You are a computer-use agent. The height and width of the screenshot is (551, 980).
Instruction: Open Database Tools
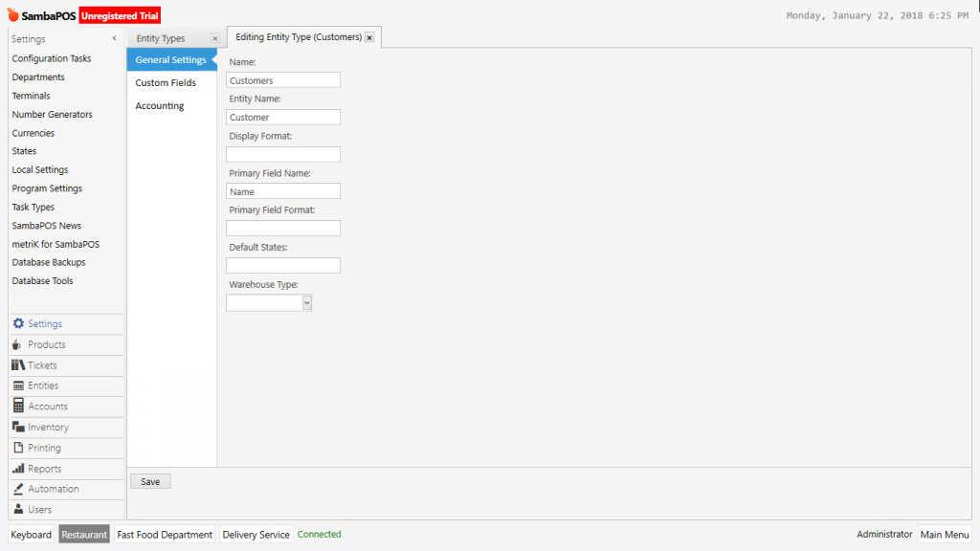[42, 281]
